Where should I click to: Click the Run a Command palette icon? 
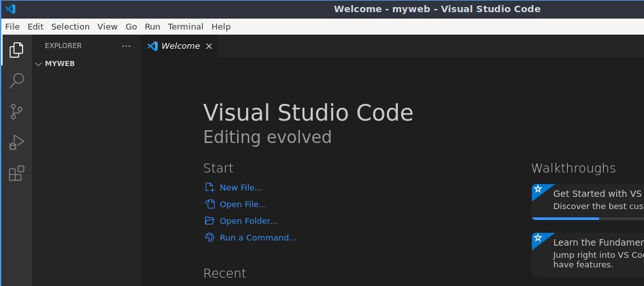tap(210, 237)
